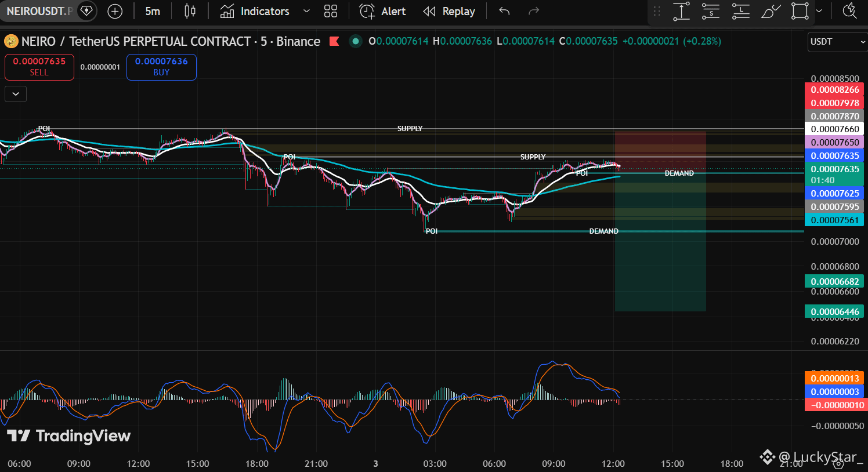The image size is (868, 472).
Task: Click the cyan 0.00007561 price label
Action: (x=834, y=220)
